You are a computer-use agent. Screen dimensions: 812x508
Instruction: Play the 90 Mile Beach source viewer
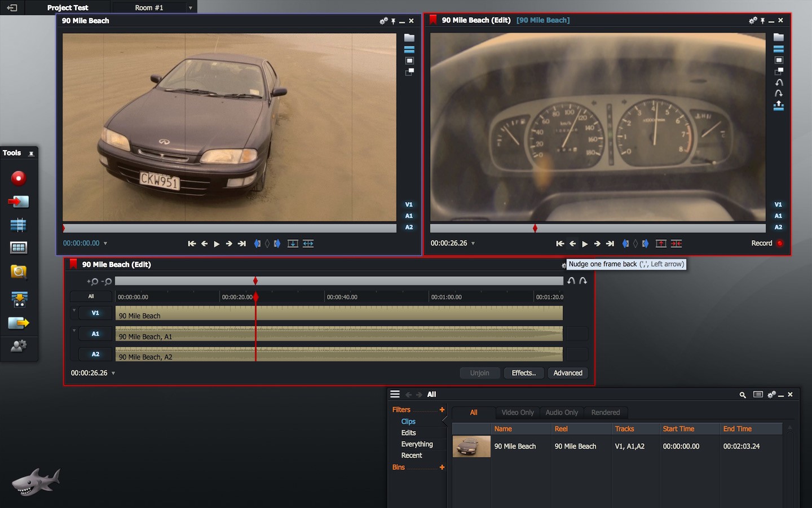(217, 244)
